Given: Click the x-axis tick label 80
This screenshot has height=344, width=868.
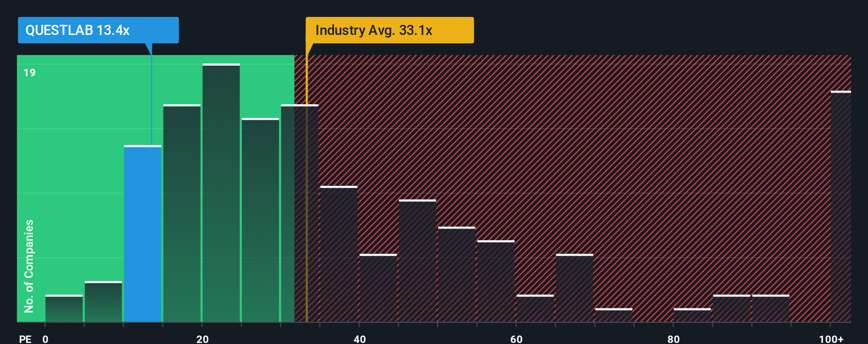Looking at the screenshot, I should tap(673, 339).
